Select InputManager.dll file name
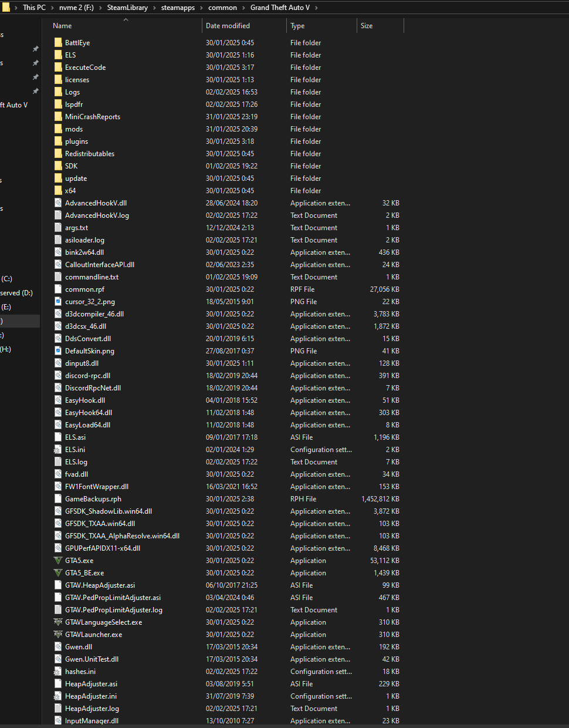569x728 pixels. pyautogui.click(x=92, y=721)
